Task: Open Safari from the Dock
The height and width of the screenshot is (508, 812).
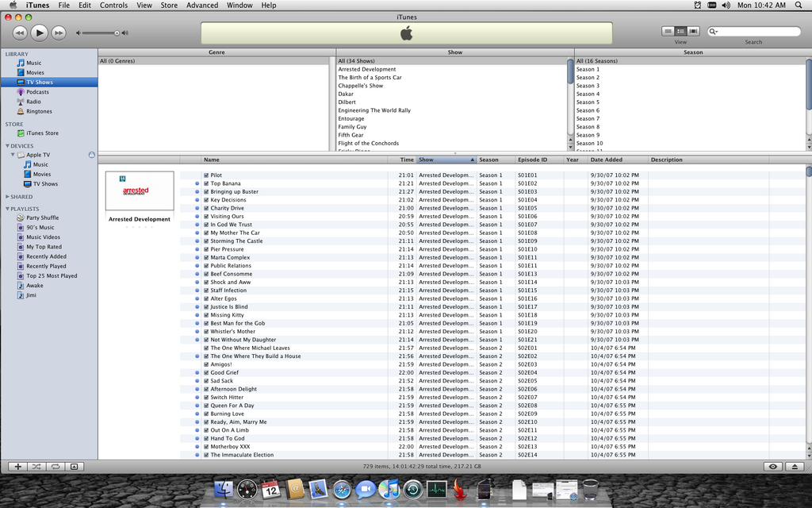Action: pyautogui.click(x=342, y=489)
